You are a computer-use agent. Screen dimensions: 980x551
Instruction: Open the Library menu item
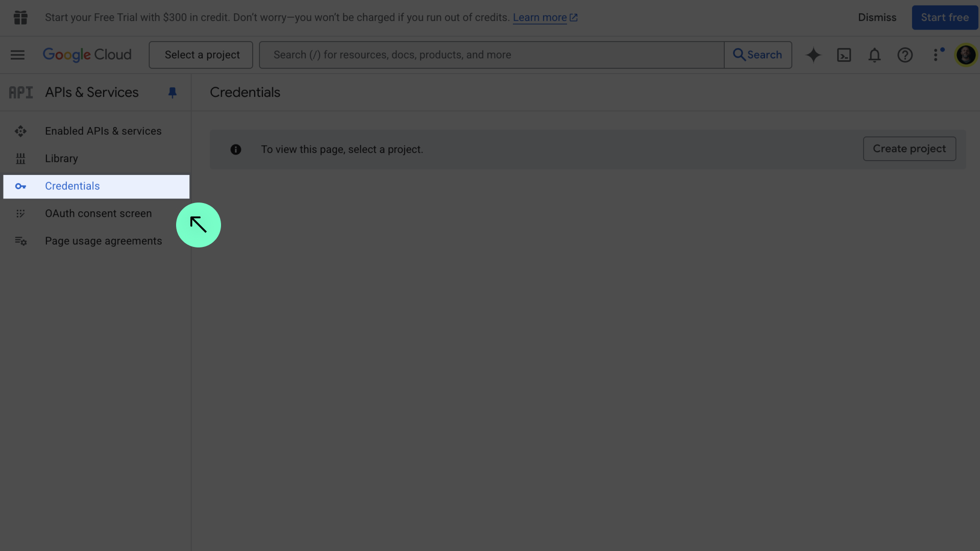click(96, 159)
